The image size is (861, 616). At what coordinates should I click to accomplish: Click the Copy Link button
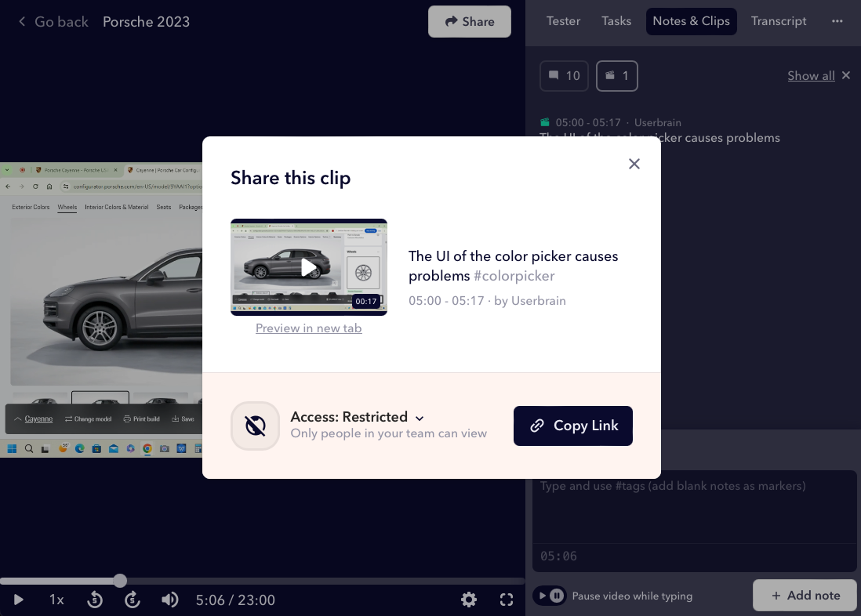[572, 426]
